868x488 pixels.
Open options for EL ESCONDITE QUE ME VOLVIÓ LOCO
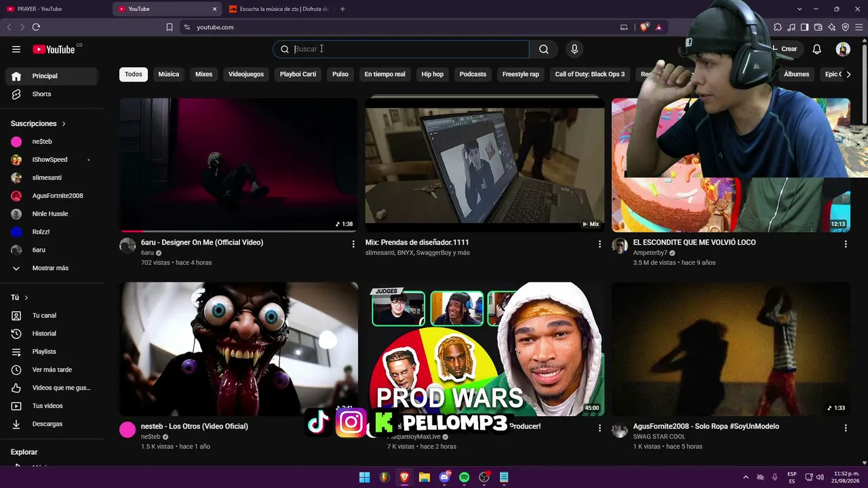coord(846,244)
